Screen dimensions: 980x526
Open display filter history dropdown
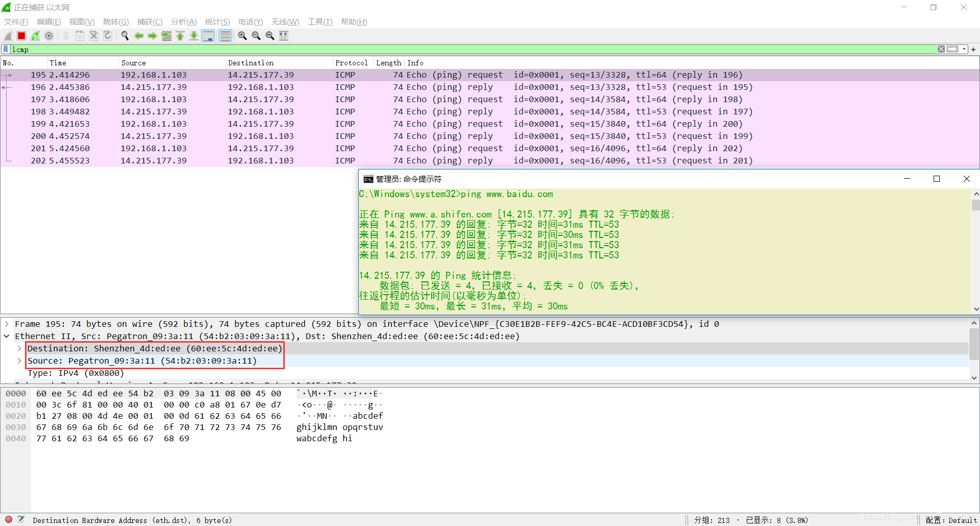(x=964, y=49)
